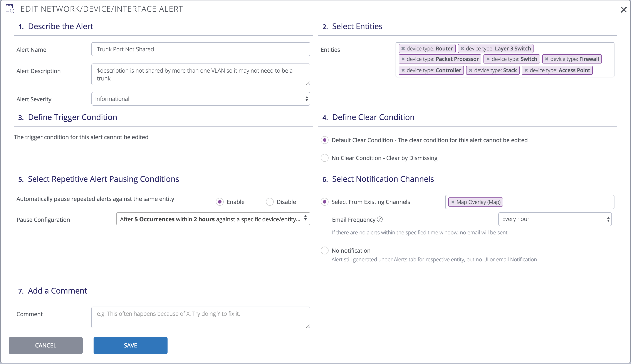Remove the Stack device type tag
The width and height of the screenshot is (631, 364).
pyautogui.click(x=470, y=70)
